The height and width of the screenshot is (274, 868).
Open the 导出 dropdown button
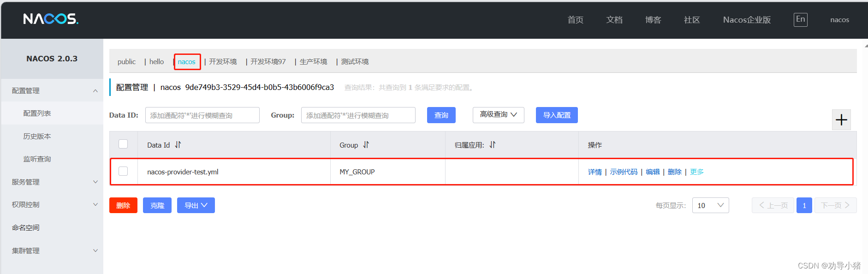pyautogui.click(x=196, y=205)
